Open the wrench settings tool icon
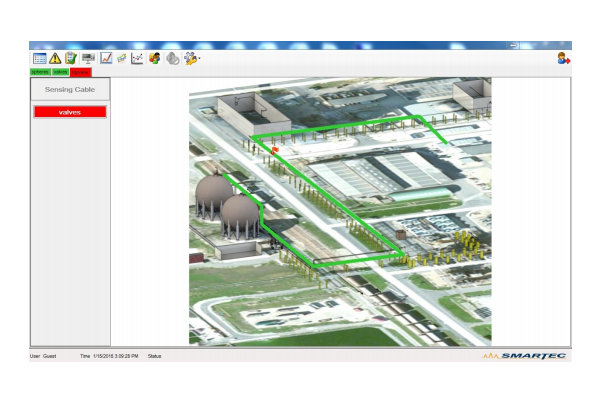The height and width of the screenshot is (397, 607). click(x=190, y=58)
